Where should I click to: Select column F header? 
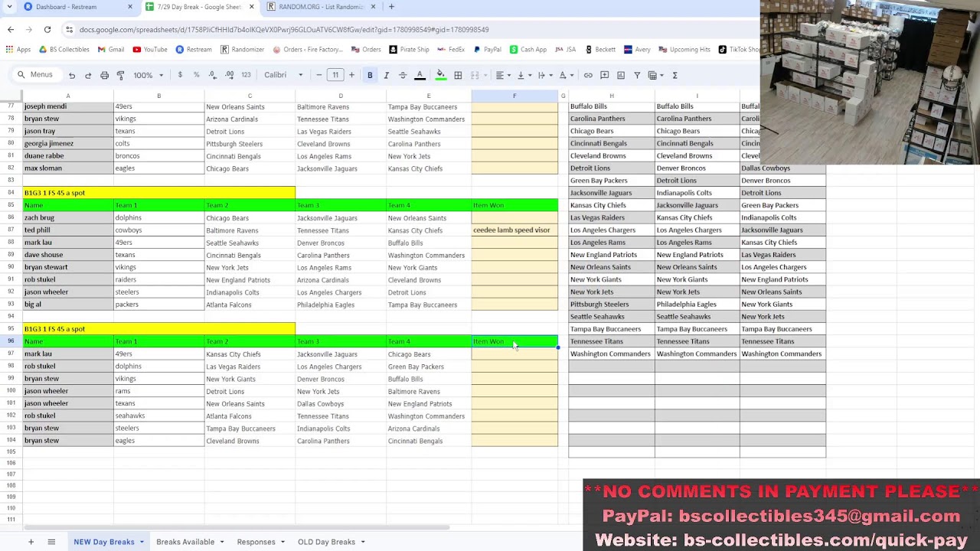(514, 96)
